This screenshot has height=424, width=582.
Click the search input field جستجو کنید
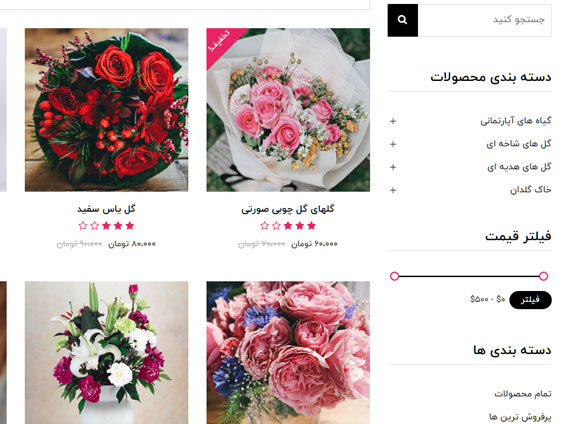click(485, 20)
